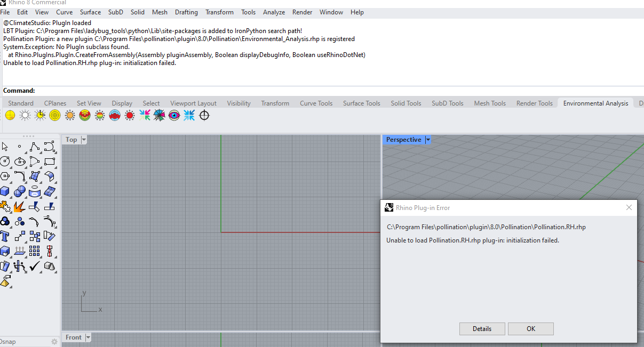Select the Arc tool
The width and height of the screenshot is (644, 347).
click(35, 161)
